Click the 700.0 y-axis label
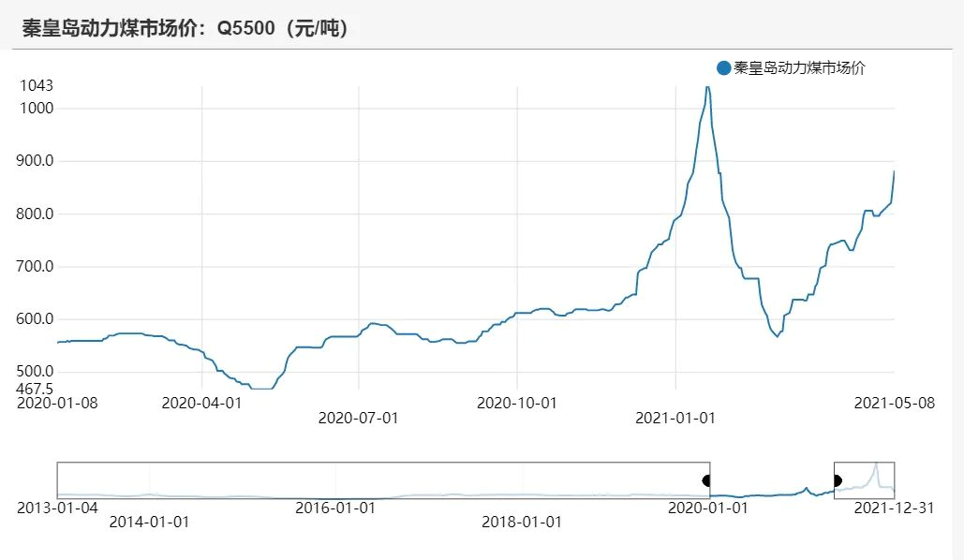 pyautogui.click(x=35, y=266)
